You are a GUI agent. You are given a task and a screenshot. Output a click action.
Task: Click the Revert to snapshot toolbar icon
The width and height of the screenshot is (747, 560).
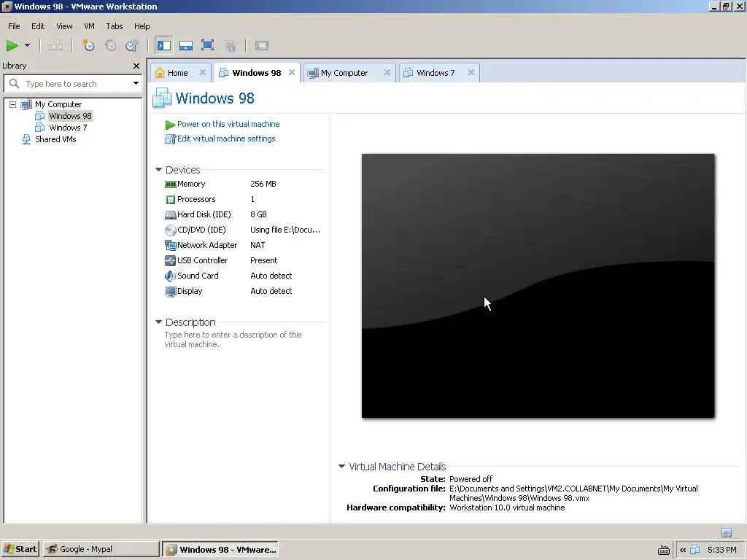point(110,45)
